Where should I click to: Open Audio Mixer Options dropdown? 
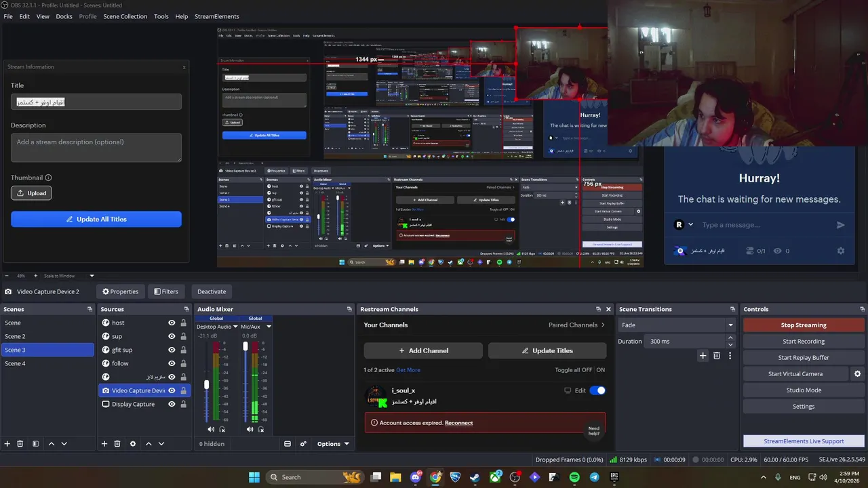tap(333, 444)
